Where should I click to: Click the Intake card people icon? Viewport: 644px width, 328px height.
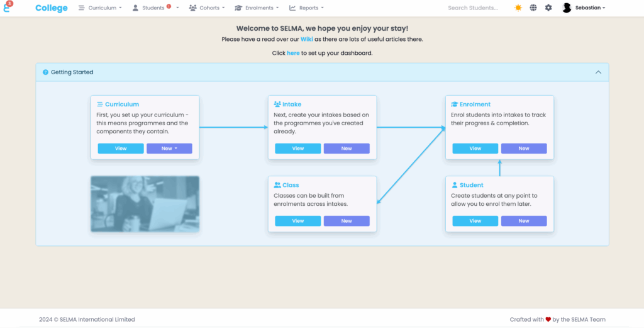click(x=277, y=105)
